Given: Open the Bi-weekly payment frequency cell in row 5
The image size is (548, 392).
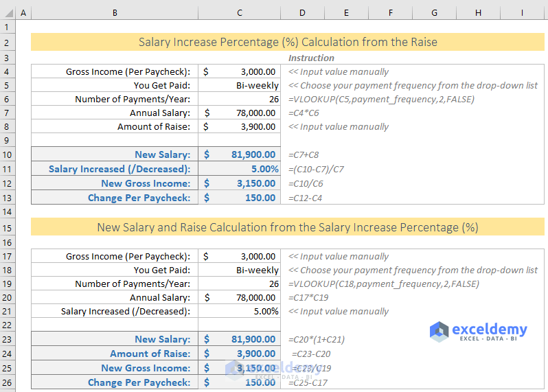Looking at the screenshot, I should 240,86.
